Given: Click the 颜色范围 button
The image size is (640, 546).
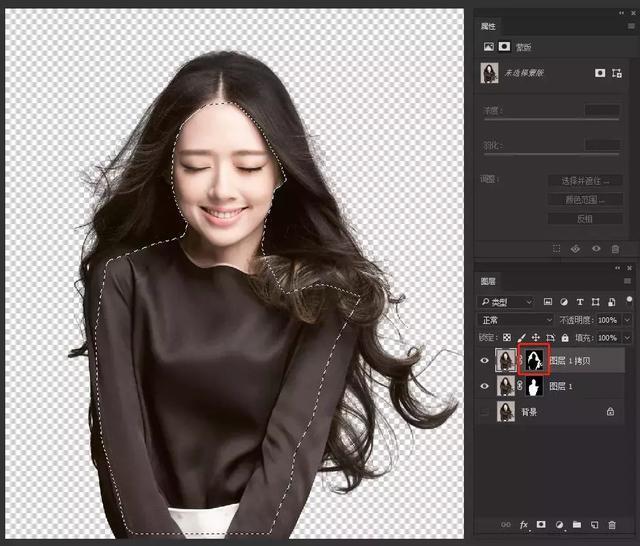Looking at the screenshot, I should coord(584,200).
